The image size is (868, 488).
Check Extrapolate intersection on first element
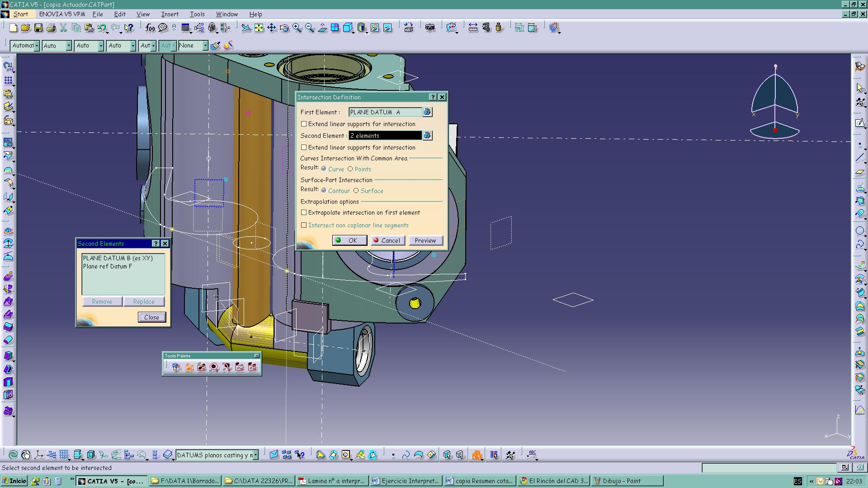304,212
